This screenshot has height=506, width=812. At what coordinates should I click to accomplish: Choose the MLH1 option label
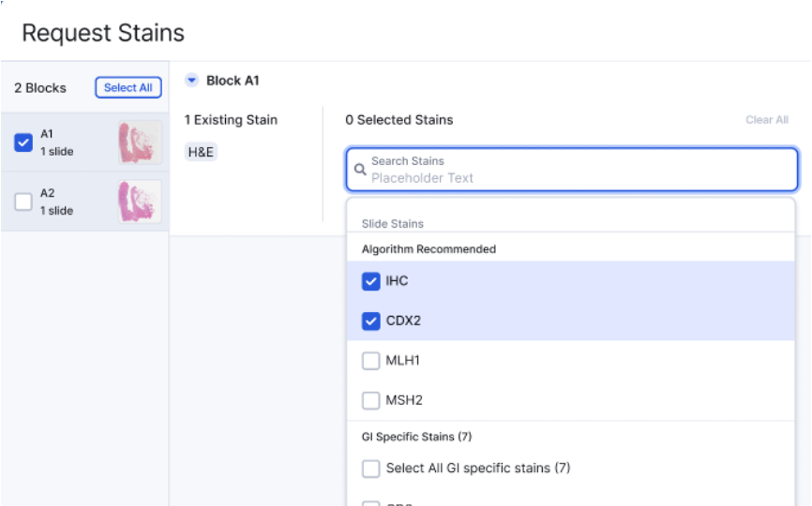click(x=403, y=361)
